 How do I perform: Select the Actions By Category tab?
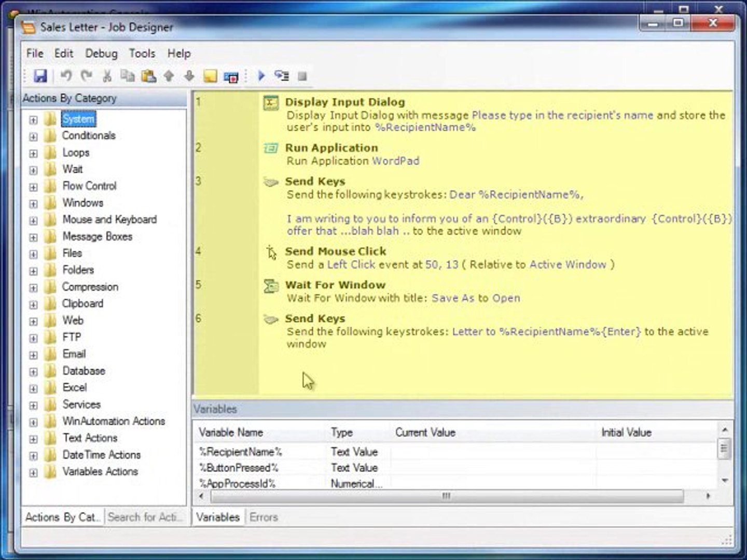63,517
